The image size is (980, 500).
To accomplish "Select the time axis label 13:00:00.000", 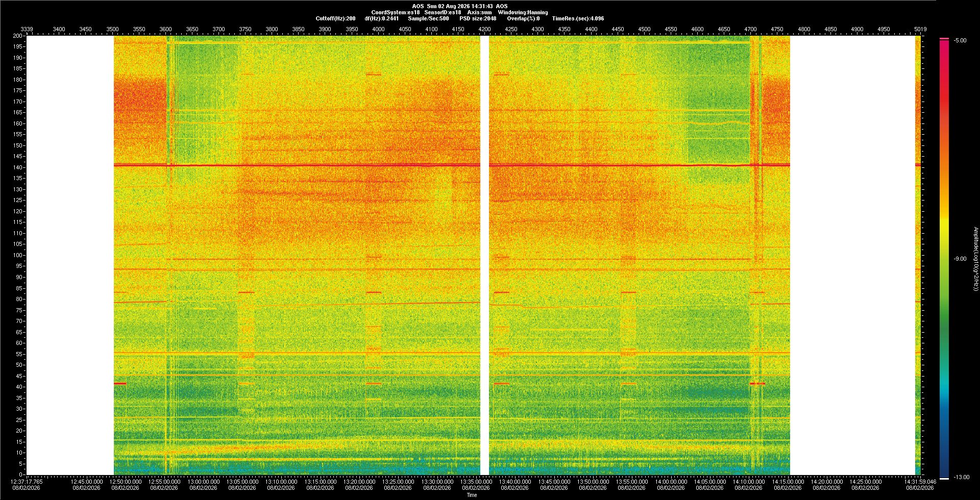I will click(204, 481).
